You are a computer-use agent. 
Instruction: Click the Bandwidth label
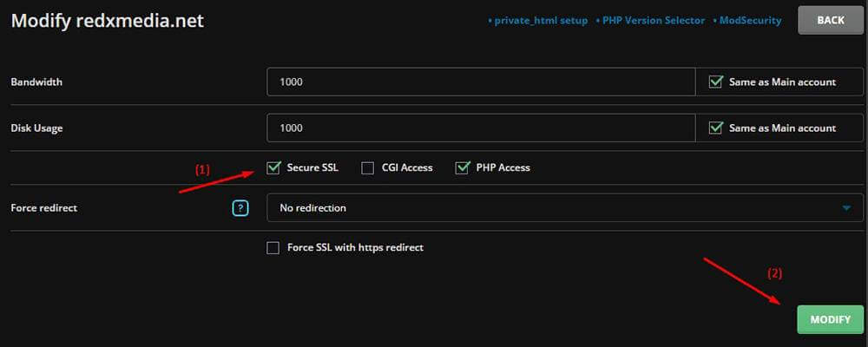[x=36, y=82]
